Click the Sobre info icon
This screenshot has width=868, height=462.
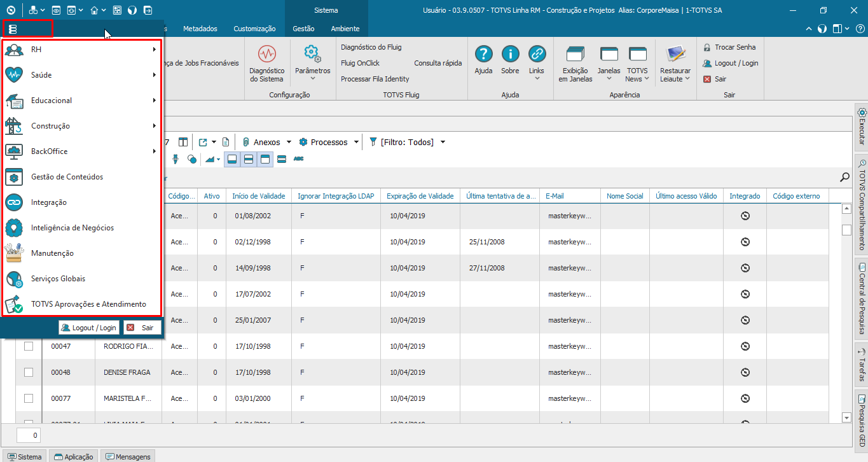510,54
